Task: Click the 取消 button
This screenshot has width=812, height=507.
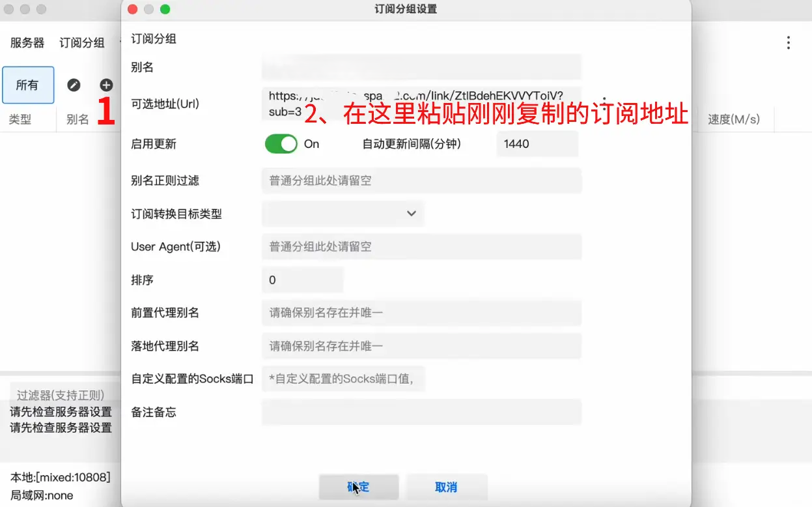Action: 447,487
